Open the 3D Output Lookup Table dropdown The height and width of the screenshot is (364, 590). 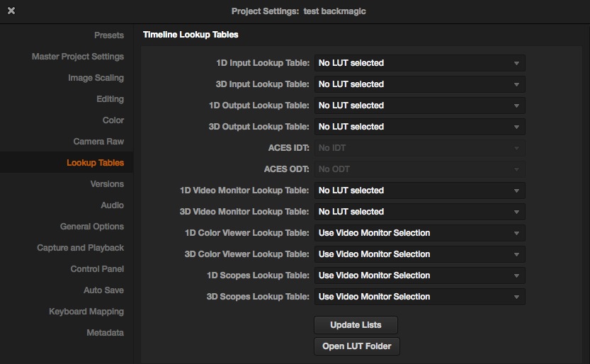[419, 127]
